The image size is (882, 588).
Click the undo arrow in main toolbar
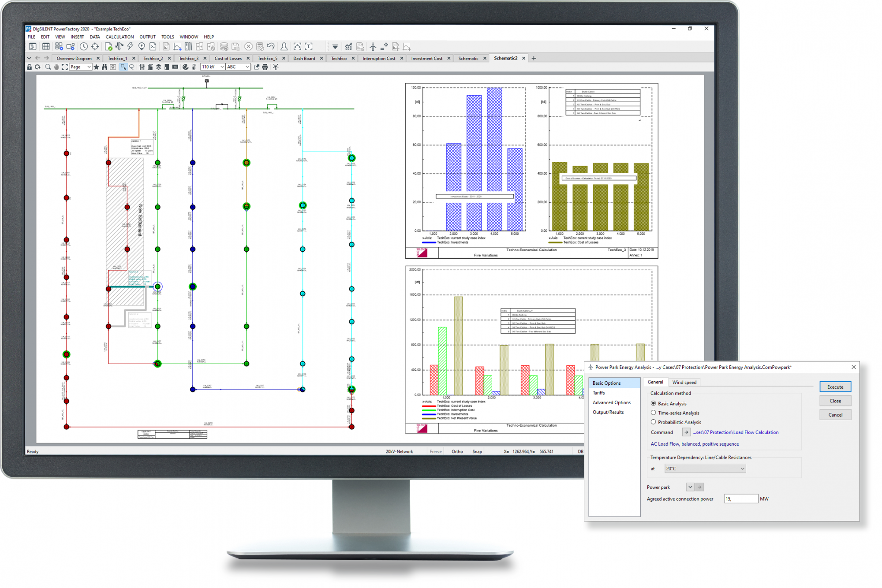coord(271,47)
